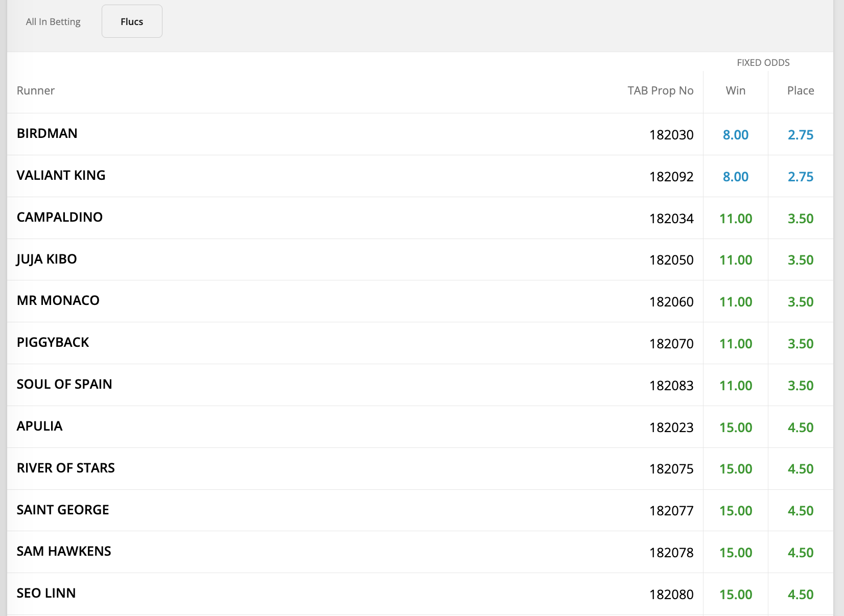Click the Place column header
The width and height of the screenshot is (844, 616).
(x=801, y=90)
